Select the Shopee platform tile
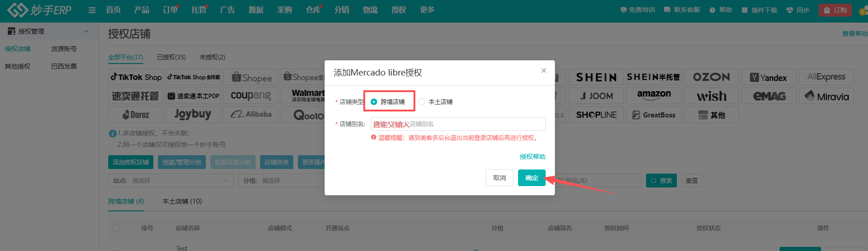This screenshot has width=868, height=251. (251, 77)
